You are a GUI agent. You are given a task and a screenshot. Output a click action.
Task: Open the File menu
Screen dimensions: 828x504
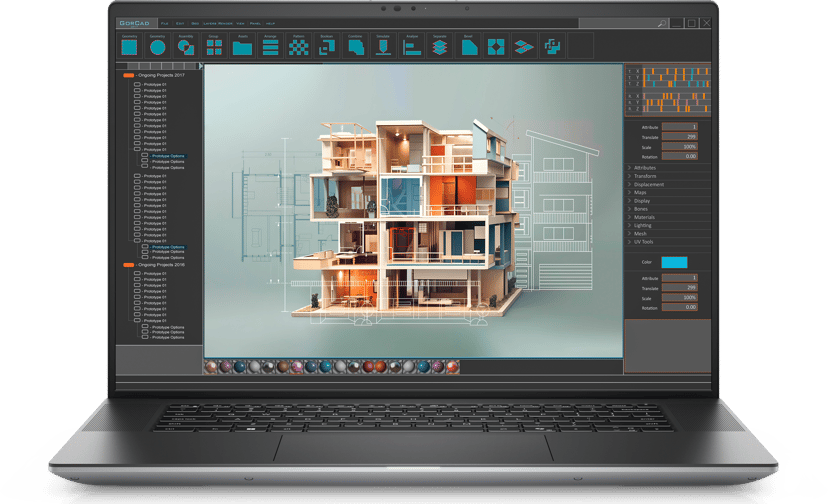(165, 24)
